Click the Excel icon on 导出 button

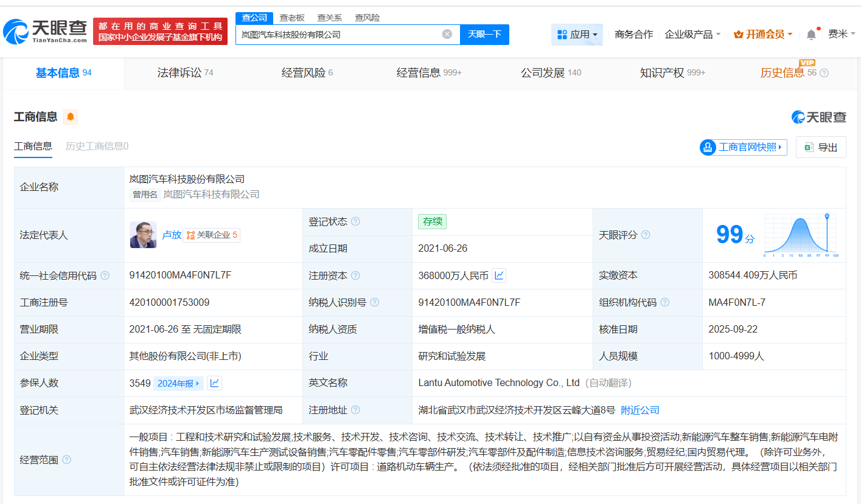[809, 147]
